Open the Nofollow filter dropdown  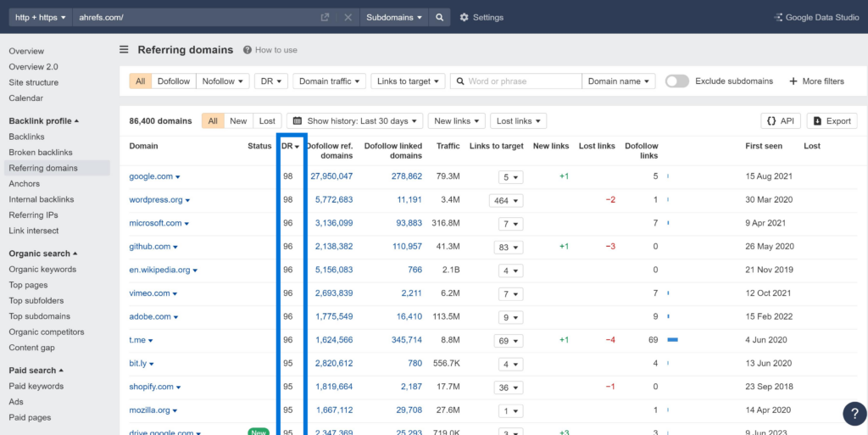(x=223, y=81)
